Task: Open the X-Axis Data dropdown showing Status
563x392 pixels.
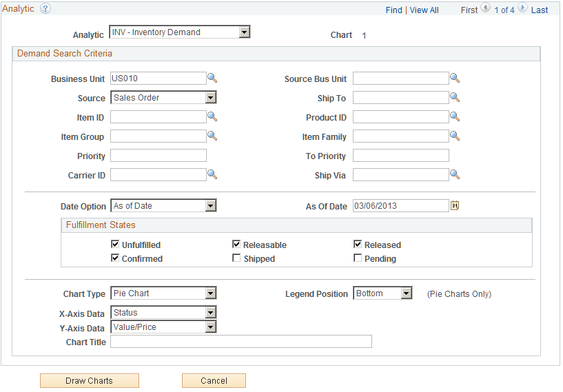Action: pyautogui.click(x=163, y=313)
